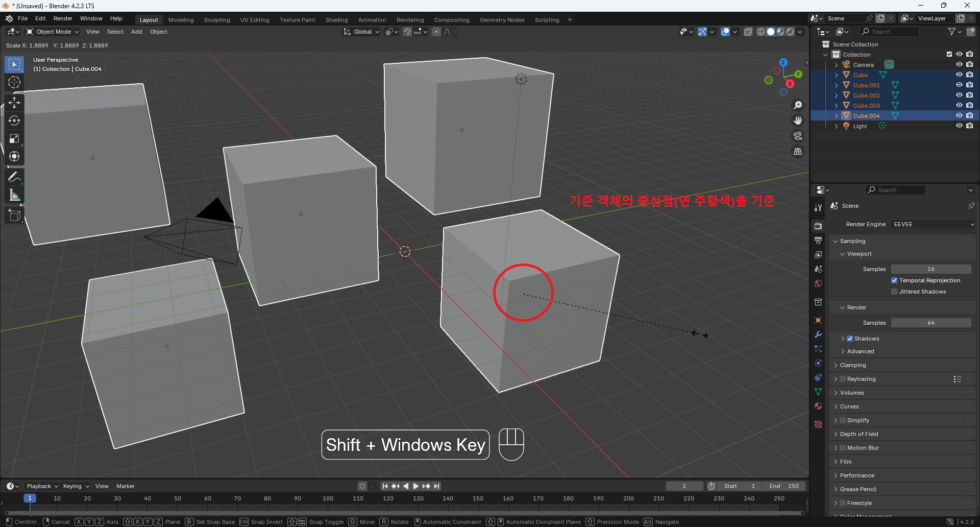
Task: Open the Playback dropdown in timeline
Action: point(42,486)
